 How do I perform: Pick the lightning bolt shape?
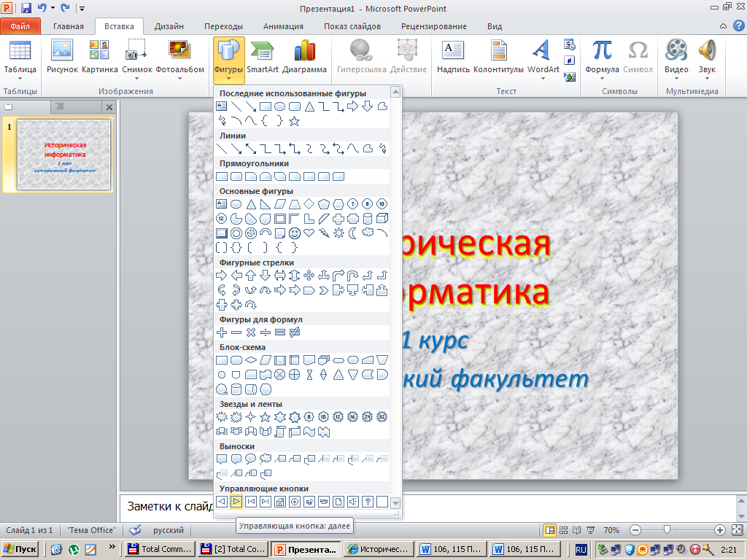324,233
